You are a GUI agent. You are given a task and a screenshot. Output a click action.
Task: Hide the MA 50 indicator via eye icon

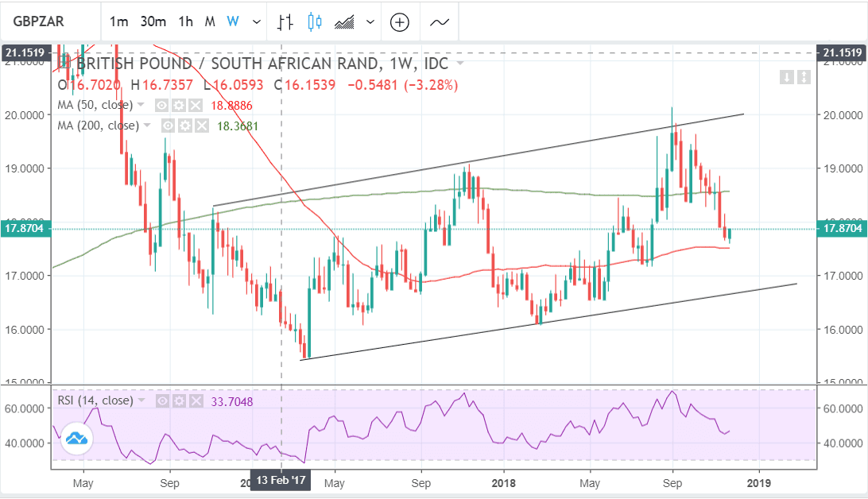coord(161,105)
